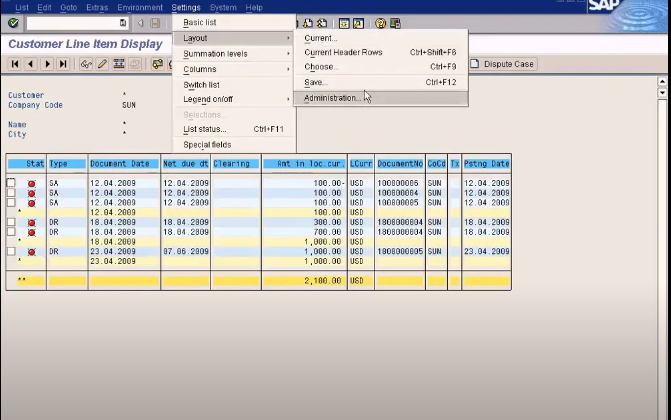Click the Document Date column header
This screenshot has width=671, height=420.
point(124,164)
